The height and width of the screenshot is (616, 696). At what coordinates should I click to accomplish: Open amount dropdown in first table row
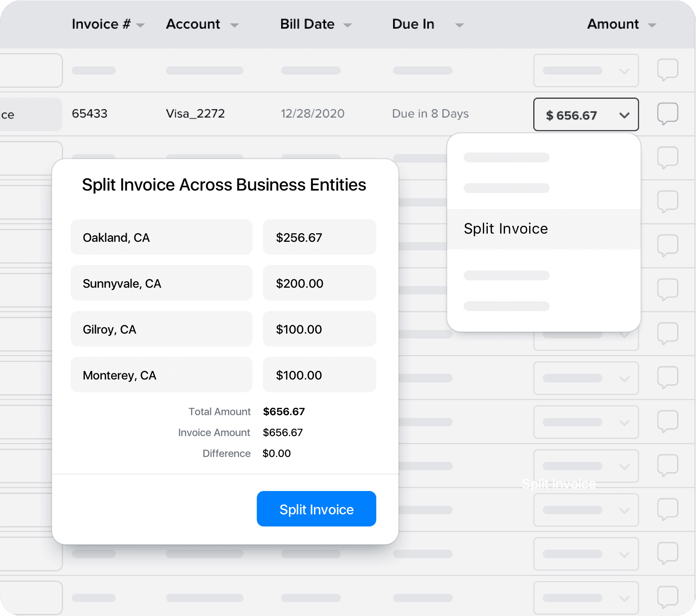586,70
